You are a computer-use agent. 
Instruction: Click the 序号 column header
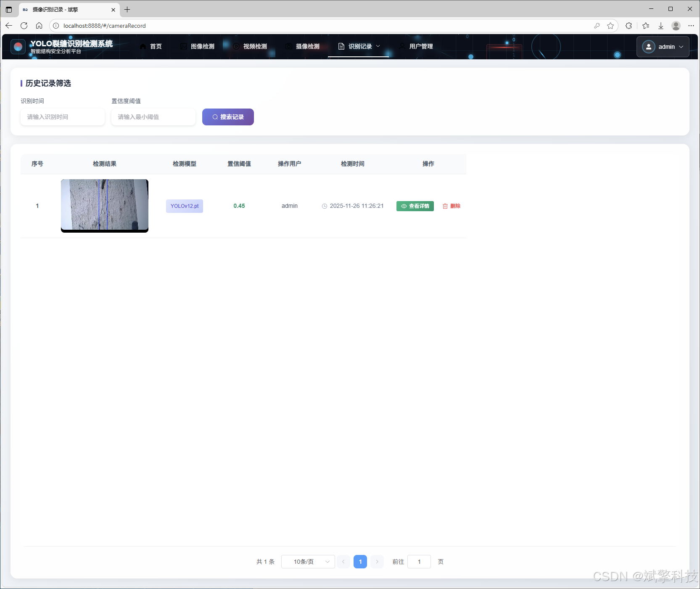coord(37,164)
